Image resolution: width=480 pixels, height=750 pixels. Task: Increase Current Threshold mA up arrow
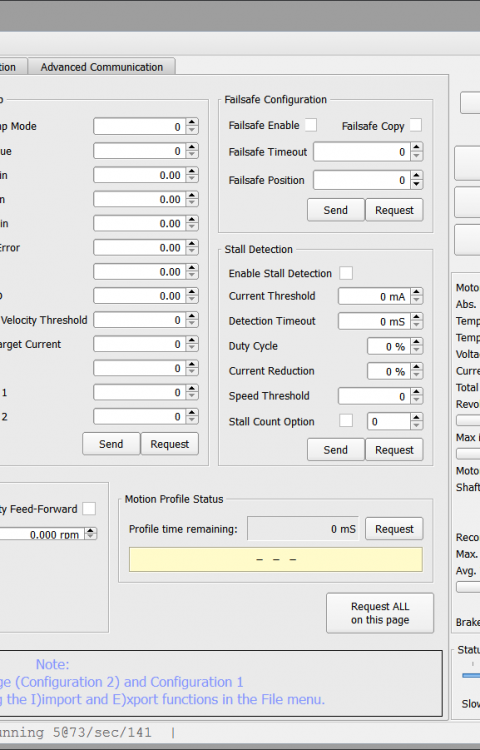pyautogui.click(x=416, y=292)
